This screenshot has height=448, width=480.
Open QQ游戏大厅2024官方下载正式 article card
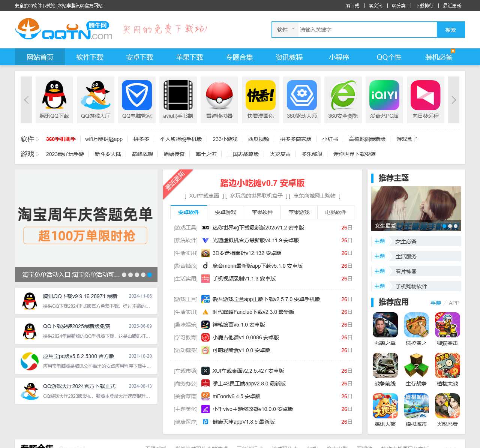[x=86, y=391]
